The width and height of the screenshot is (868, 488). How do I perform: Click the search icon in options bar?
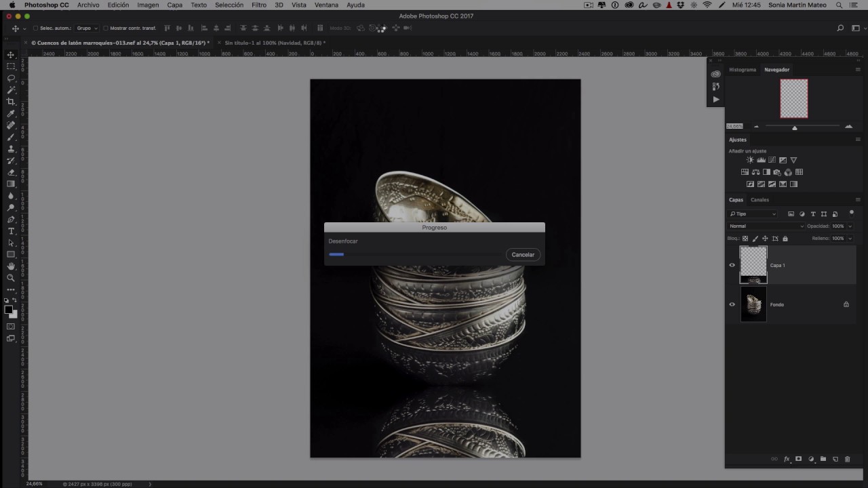(840, 28)
